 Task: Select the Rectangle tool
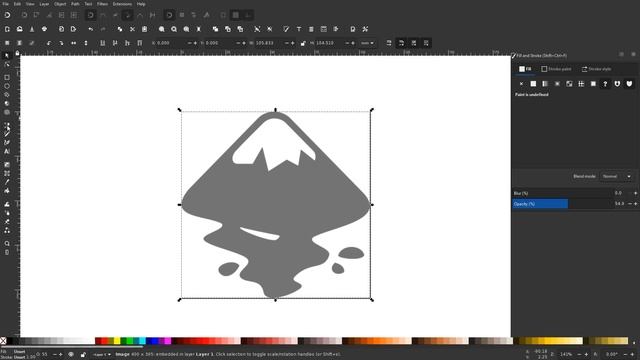pos(7,78)
